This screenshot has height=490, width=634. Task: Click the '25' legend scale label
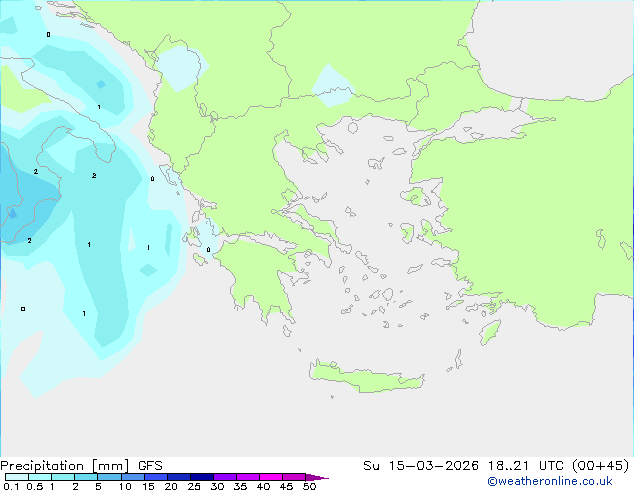tap(194, 486)
